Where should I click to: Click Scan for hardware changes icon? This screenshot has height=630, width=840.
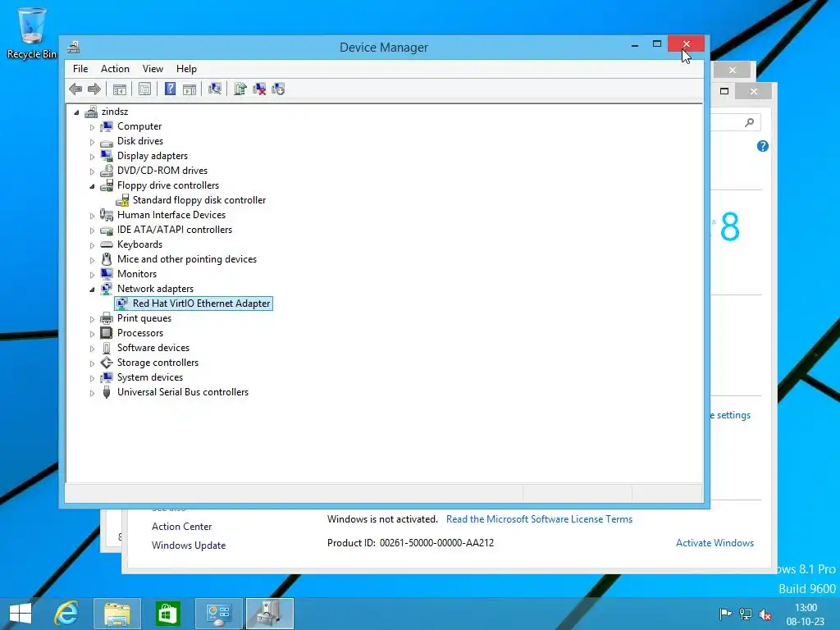[x=215, y=89]
